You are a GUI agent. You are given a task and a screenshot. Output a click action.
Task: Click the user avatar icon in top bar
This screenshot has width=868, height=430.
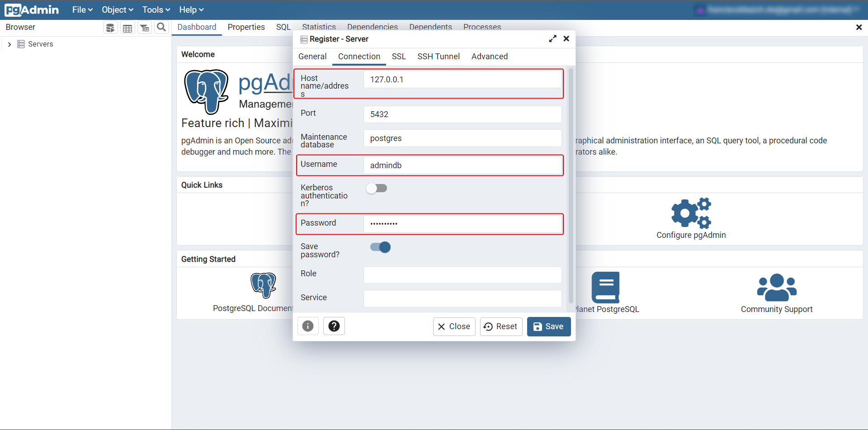click(x=700, y=10)
